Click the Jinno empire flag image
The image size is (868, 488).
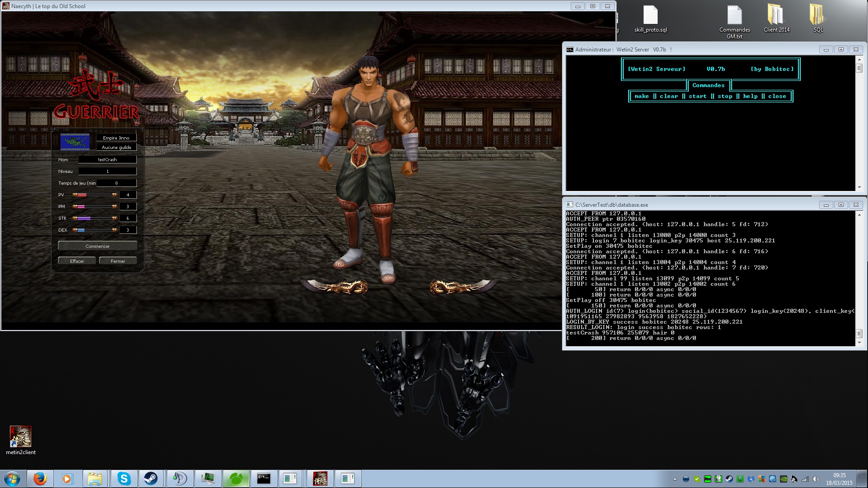click(75, 142)
